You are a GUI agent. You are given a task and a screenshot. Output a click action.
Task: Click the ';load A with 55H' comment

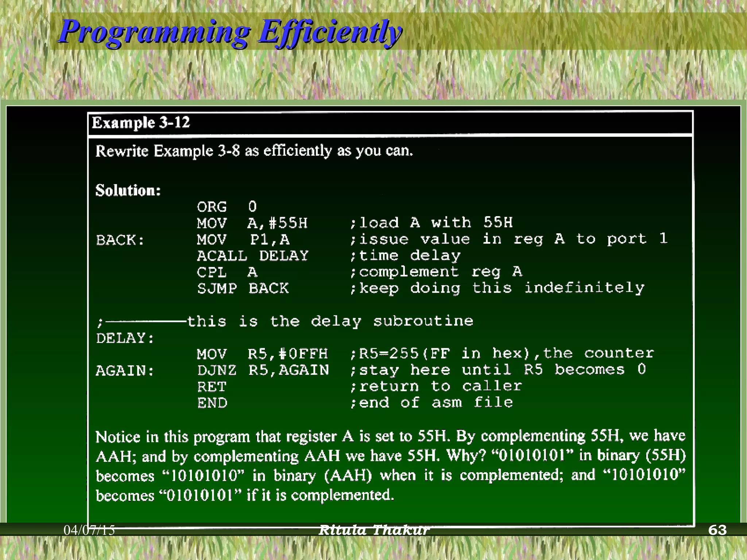[431, 222]
